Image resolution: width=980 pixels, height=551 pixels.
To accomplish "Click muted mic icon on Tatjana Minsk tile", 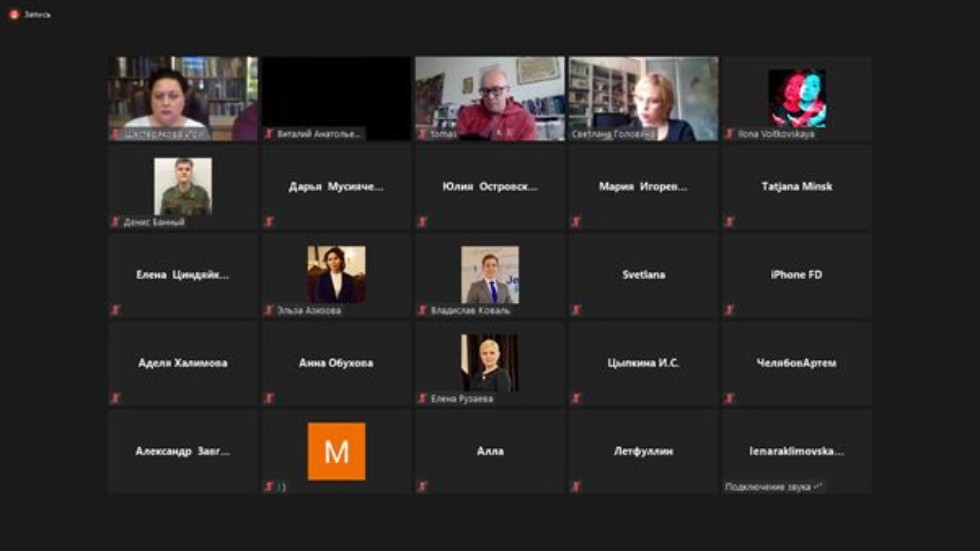I will pyautogui.click(x=729, y=222).
